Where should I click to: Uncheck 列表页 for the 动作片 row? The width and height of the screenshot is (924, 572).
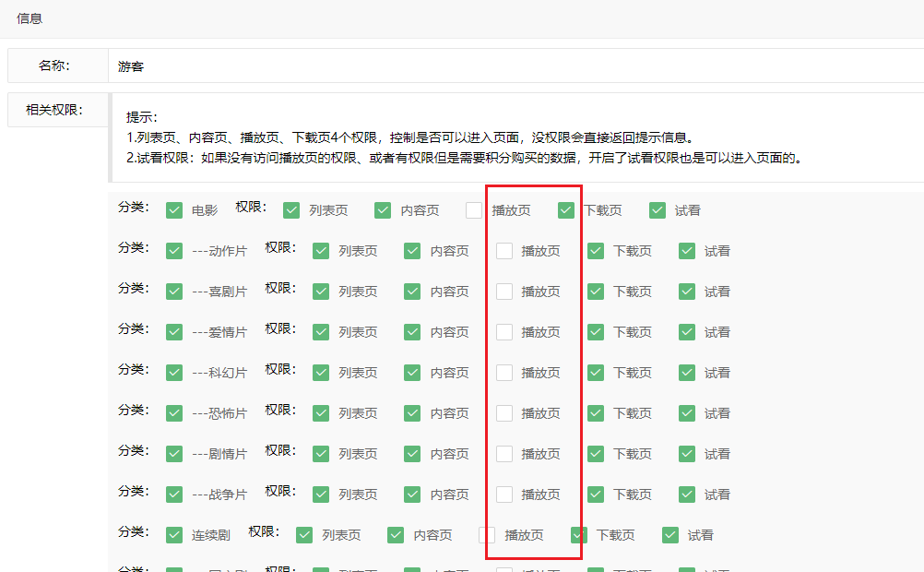click(321, 251)
